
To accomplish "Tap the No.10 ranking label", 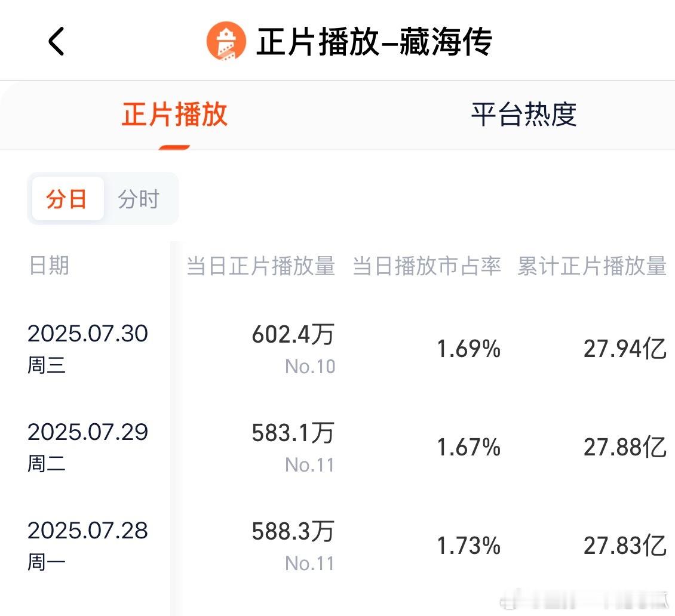I will (310, 366).
